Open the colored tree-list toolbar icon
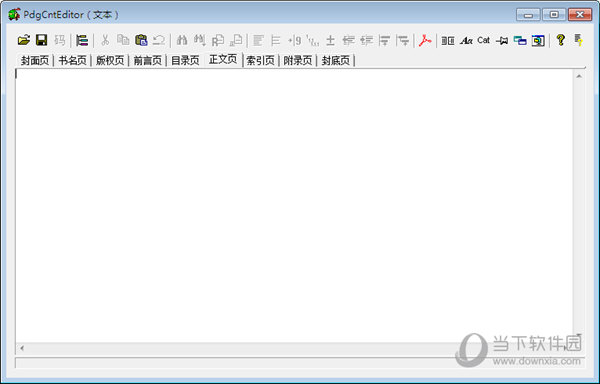The width and height of the screenshot is (600, 384). pos(82,40)
